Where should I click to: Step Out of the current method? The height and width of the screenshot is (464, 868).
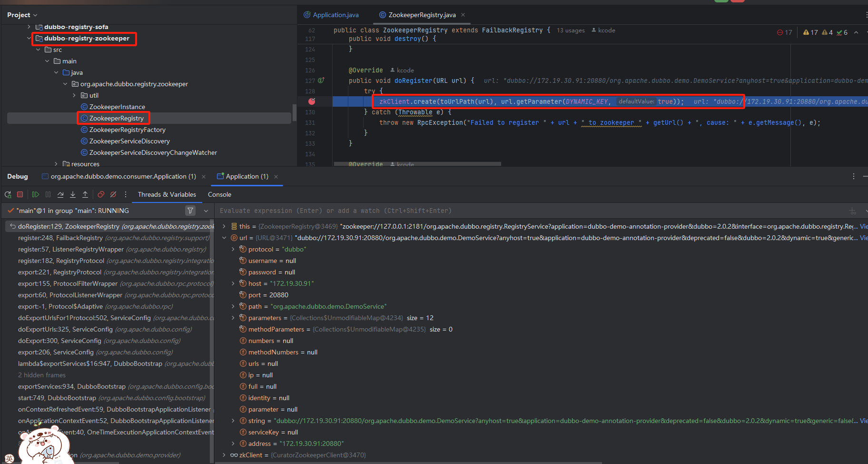pos(85,194)
